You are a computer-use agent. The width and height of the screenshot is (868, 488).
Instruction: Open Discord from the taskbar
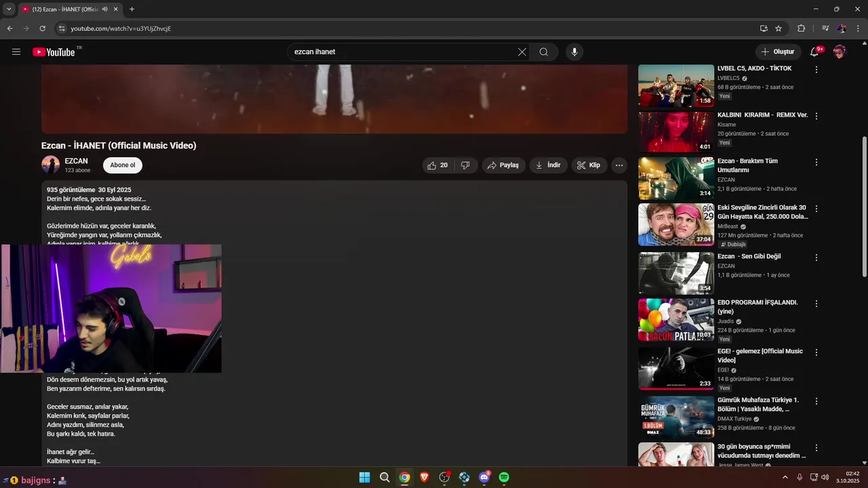click(484, 477)
